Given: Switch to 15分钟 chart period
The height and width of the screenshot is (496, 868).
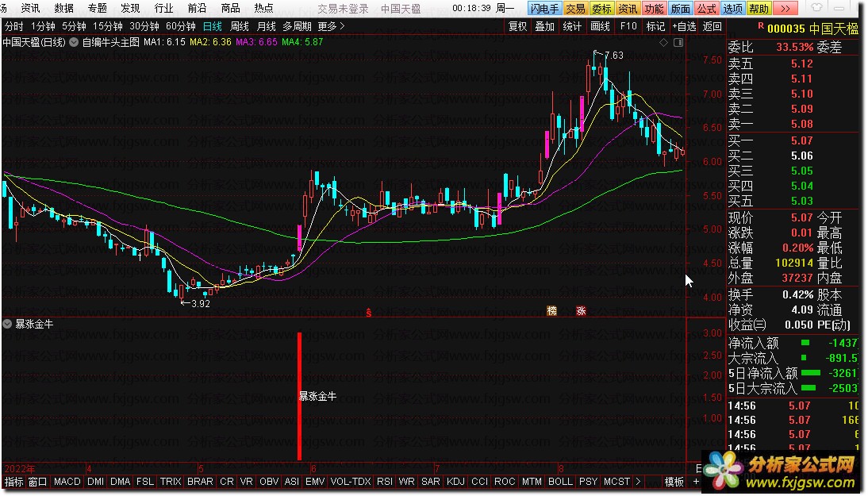Looking at the screenshot, I should 107,26.
